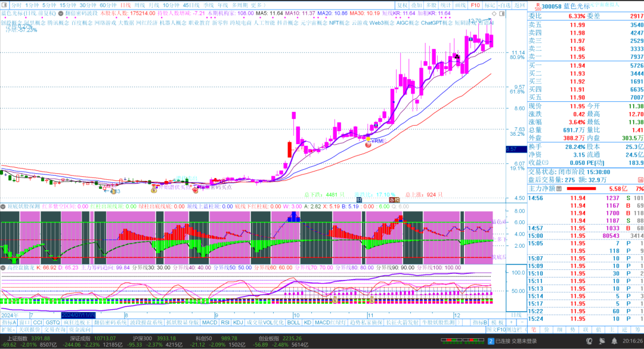Apply the CCI indicator
The image size is (644, 349).
pyautogui.click(x=38, y=323)
